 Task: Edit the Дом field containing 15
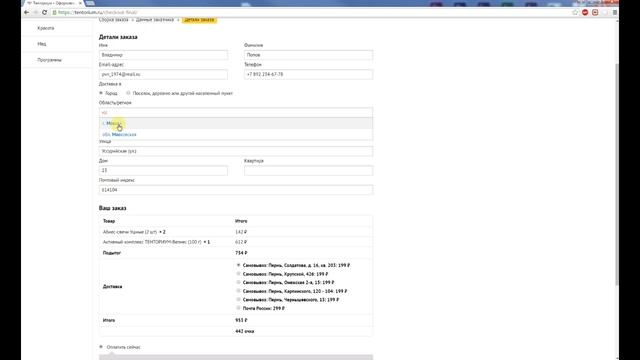coord(163,170)
